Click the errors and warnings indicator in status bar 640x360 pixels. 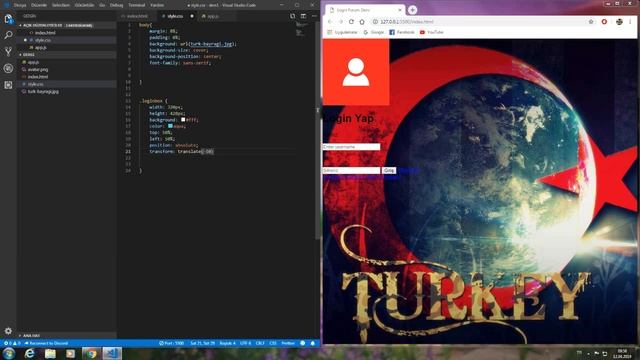(x=12, y=343)
